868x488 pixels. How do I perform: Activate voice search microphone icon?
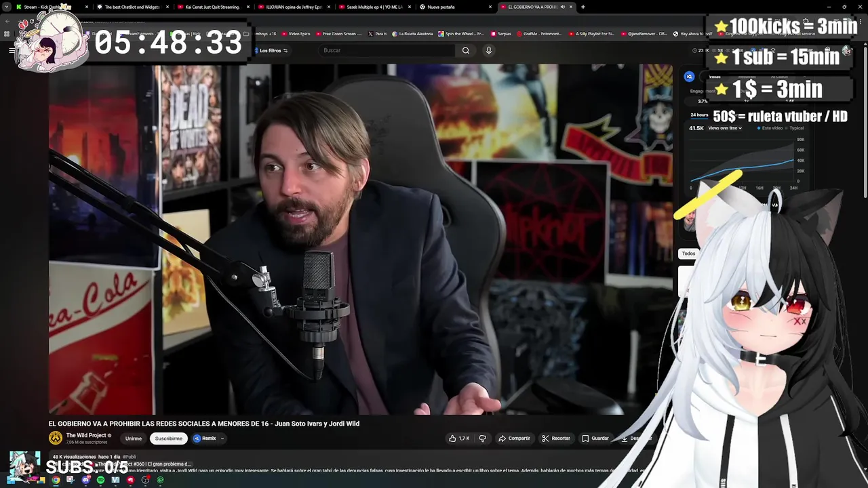point(488,50)
